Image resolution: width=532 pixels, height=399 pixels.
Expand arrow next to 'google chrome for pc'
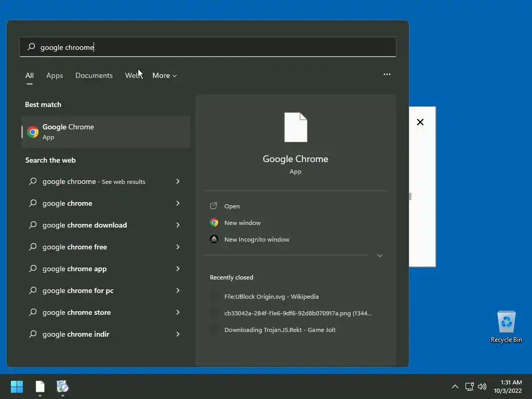[178, 290]
